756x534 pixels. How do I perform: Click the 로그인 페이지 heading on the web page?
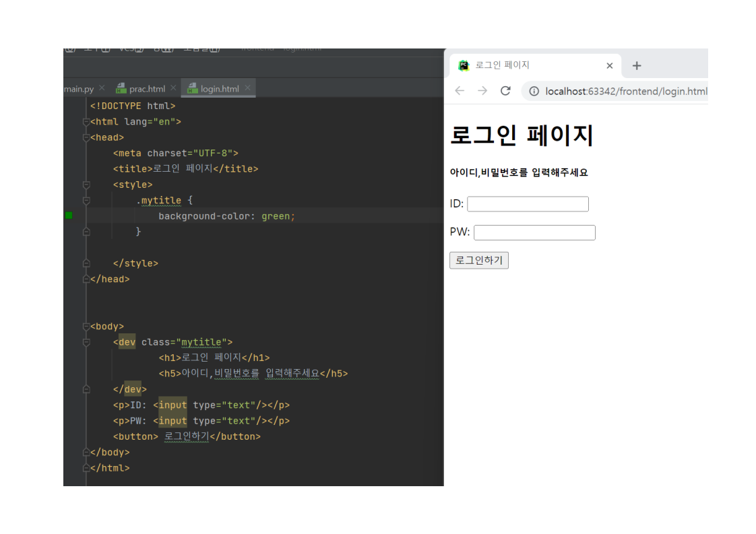522,135
